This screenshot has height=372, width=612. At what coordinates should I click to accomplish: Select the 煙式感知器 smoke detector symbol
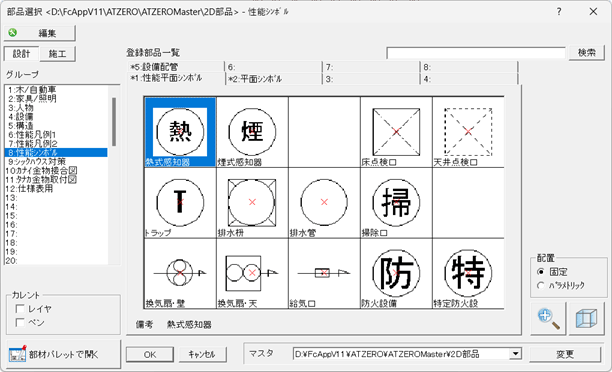(x=252, y=132)
